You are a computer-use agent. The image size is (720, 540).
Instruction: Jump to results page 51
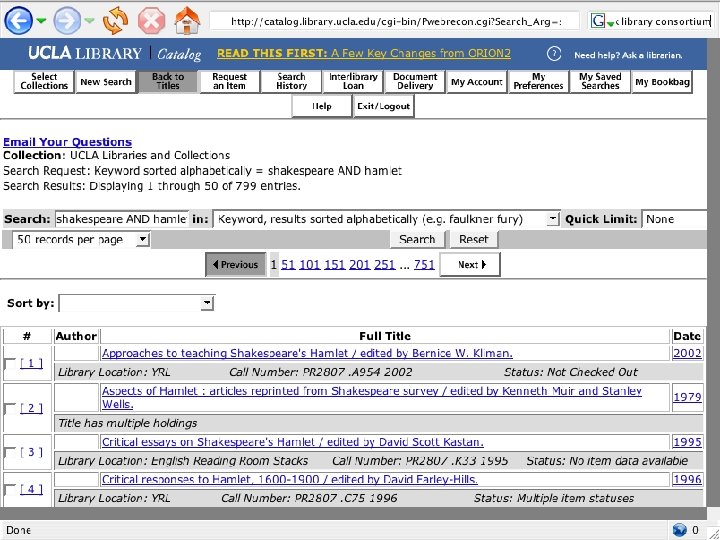point(288,264)
